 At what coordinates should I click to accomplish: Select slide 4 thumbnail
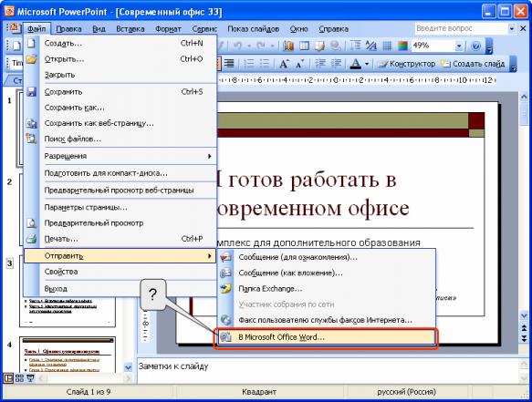(x=68, y=355)
